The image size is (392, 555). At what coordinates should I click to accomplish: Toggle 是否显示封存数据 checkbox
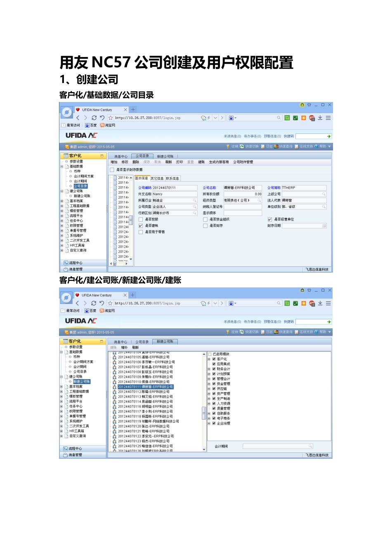point(112,170)
